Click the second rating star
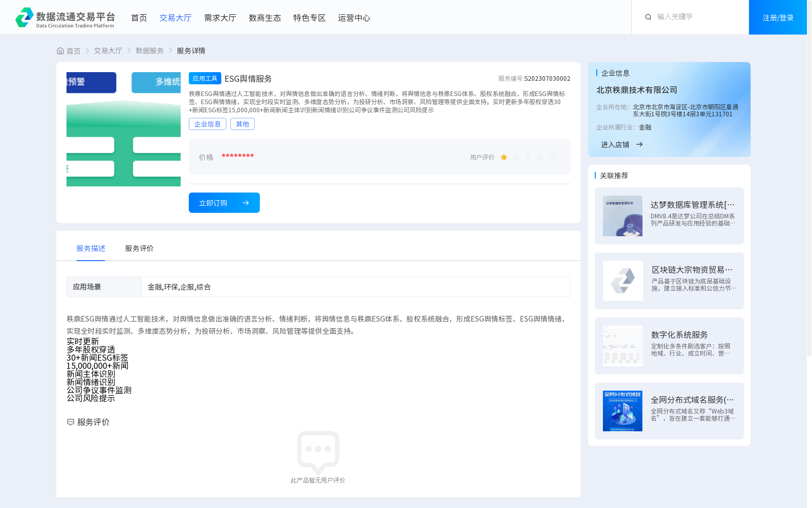 coord(516,157)
